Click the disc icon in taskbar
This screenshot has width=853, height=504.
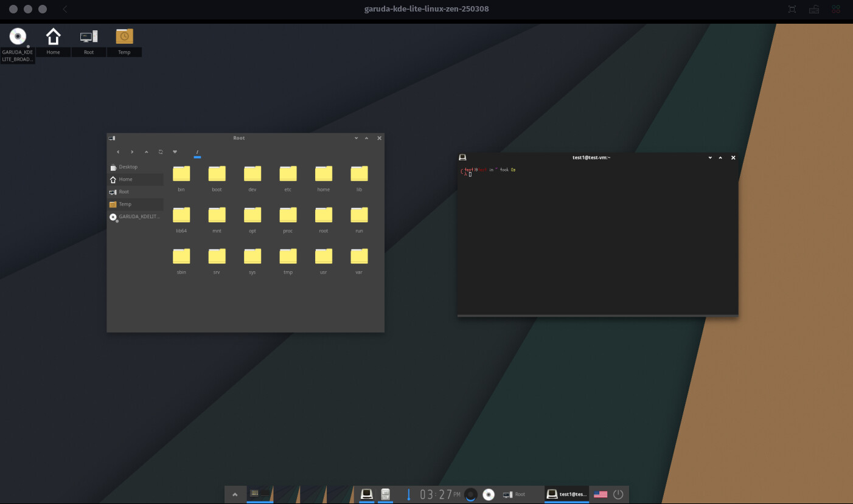[489, 494]
